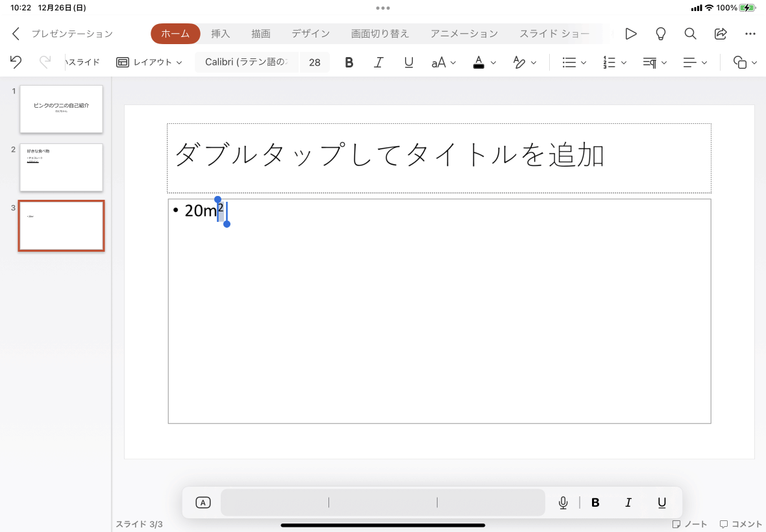
Task: Open the more options ellipsis
Action: [750, 34]
